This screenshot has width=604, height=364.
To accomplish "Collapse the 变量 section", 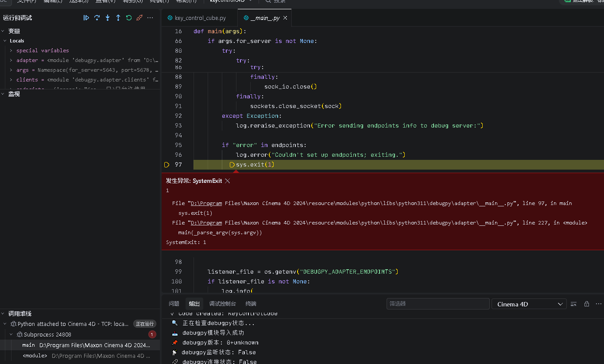I will [3, 31].
